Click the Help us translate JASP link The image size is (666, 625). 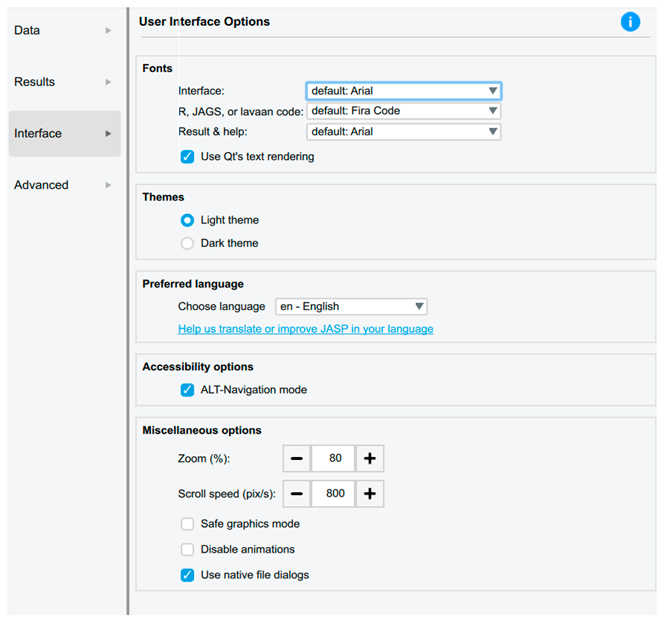(x=305, y=329)
